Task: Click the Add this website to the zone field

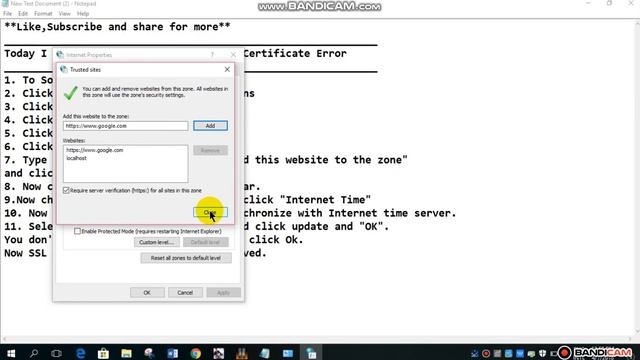Action: click(125, 126)
